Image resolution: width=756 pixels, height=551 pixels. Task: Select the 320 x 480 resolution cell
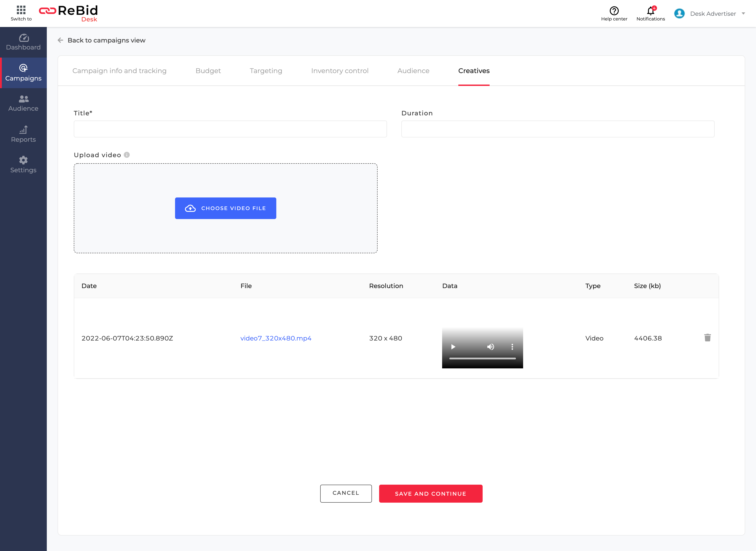point(386,338)
